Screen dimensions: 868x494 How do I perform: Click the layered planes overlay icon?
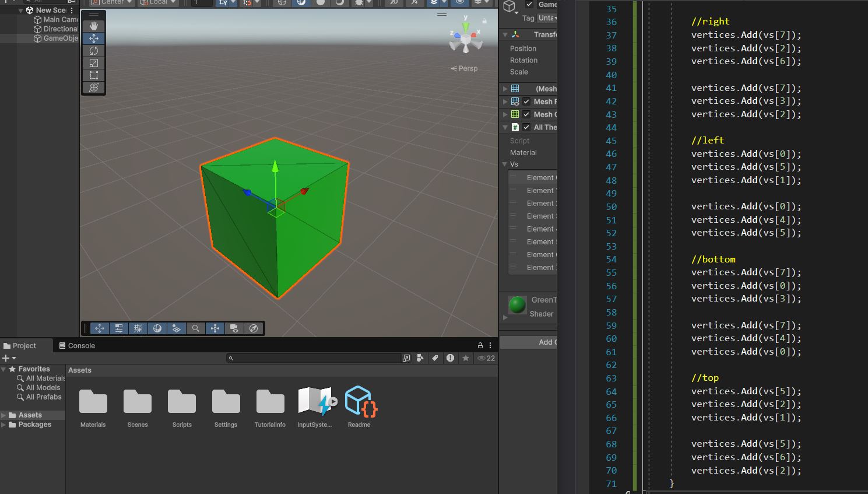click(x=177, y=328)
